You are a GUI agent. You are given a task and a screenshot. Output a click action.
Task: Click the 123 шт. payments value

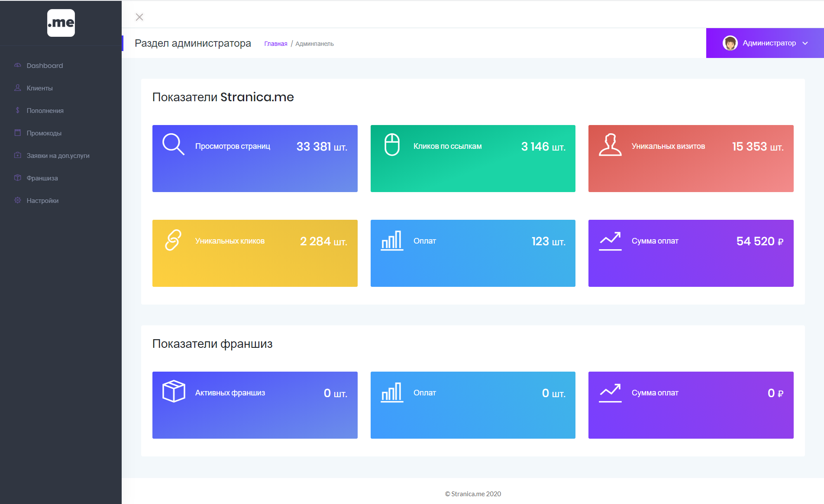click(548, 241)
